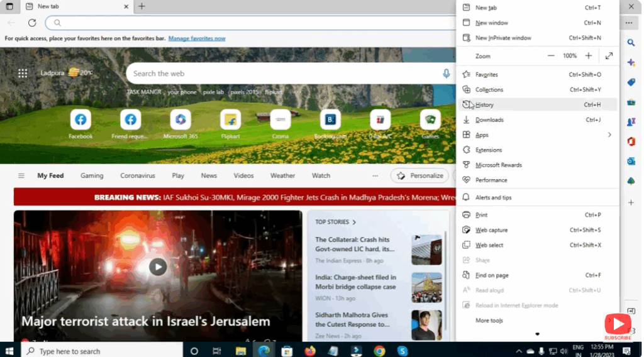This screenshot has height=357, width=644.
Task: Enter full screen from Zoom row
Action: (609, 56)
